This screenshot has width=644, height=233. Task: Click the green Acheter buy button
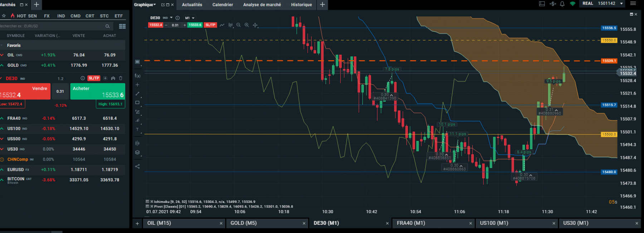98,91
